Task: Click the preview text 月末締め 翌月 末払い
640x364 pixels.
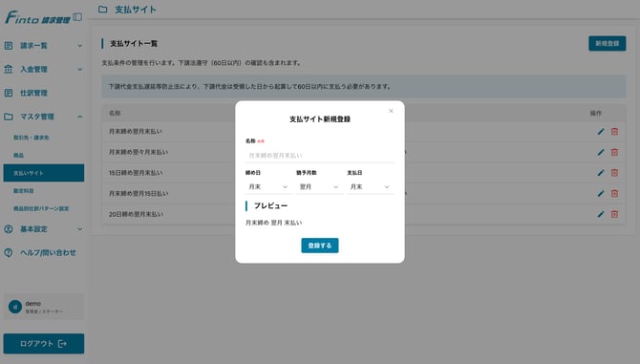Action: pos(273,223)
